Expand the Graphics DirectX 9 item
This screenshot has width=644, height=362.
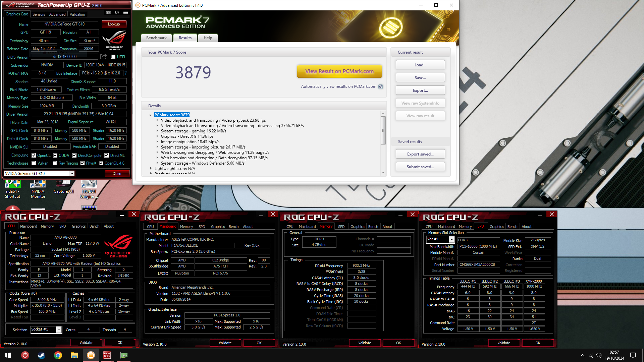click(157, 136)
